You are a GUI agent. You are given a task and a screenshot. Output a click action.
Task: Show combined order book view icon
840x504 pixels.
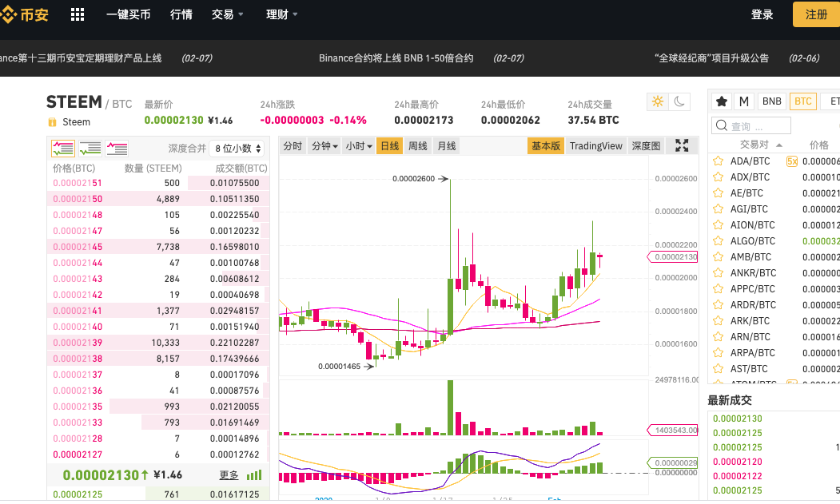[x=62, y=149]
